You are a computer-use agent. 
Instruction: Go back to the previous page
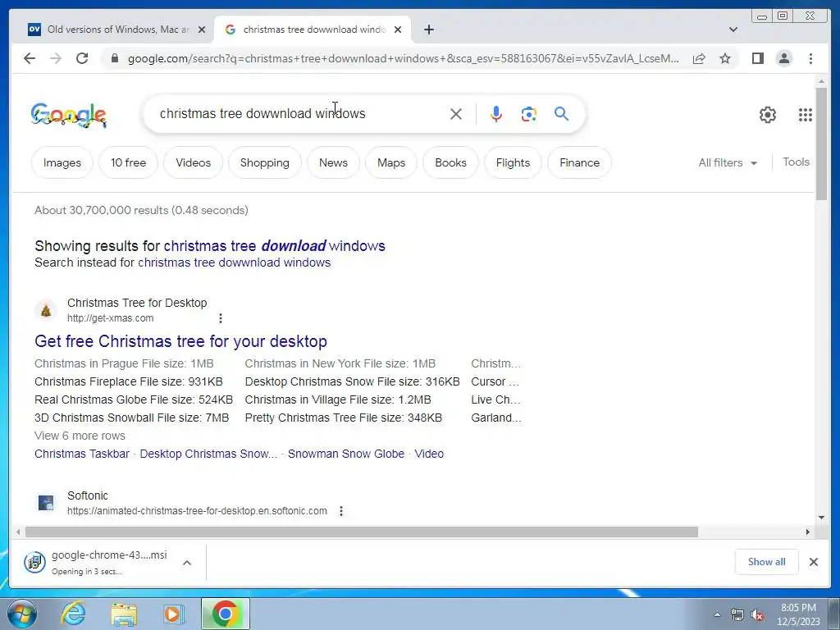(x=30, y=58)
